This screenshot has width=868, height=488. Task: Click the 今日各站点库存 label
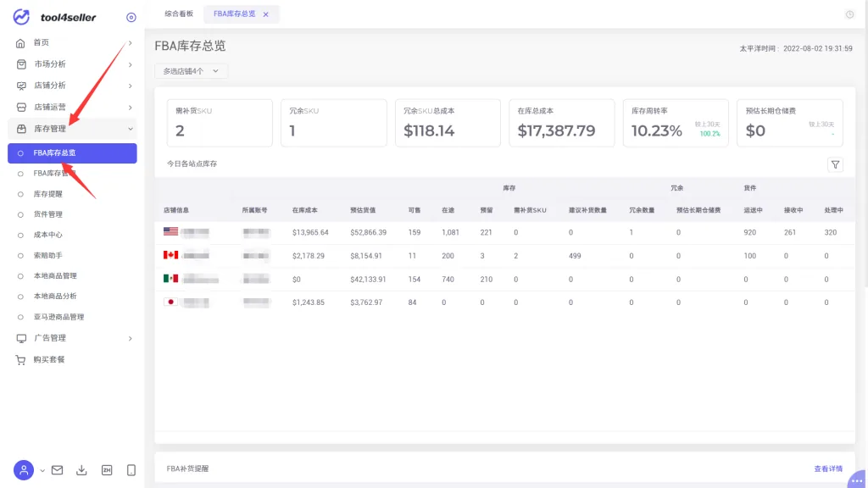192,164
